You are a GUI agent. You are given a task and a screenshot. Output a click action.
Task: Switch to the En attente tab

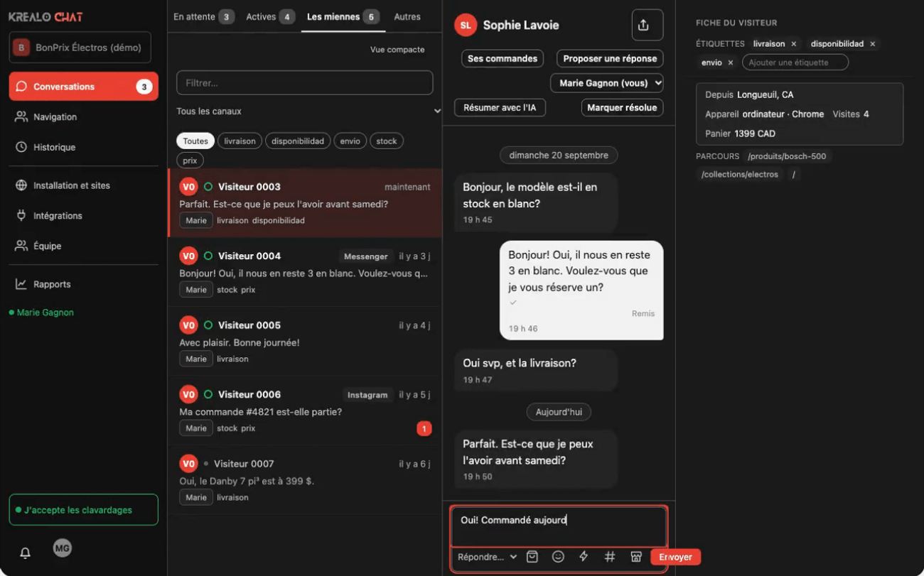click(203, 16)
